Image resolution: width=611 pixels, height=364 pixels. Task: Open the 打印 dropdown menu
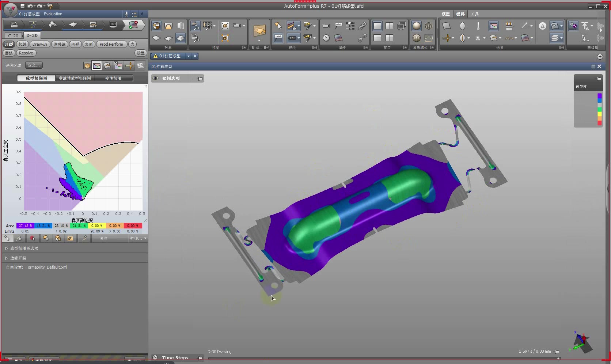coord(138,238)
